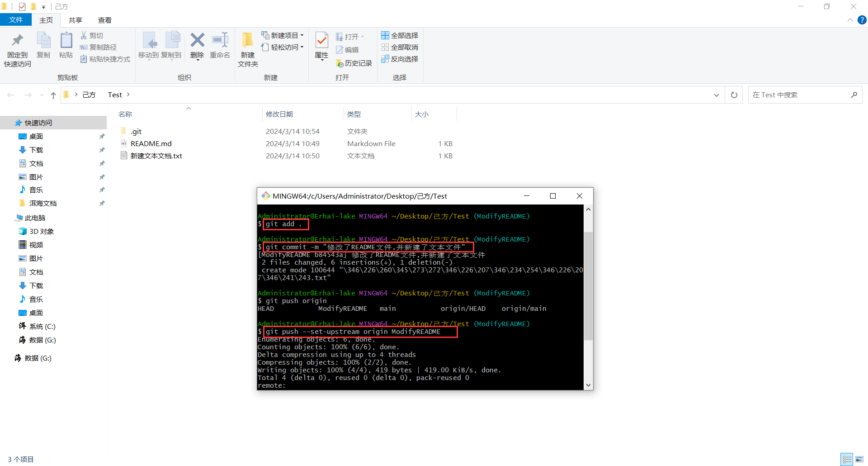Click the History (历史记录) icon
The image size is (868, 466).
(x=354, y=63)
